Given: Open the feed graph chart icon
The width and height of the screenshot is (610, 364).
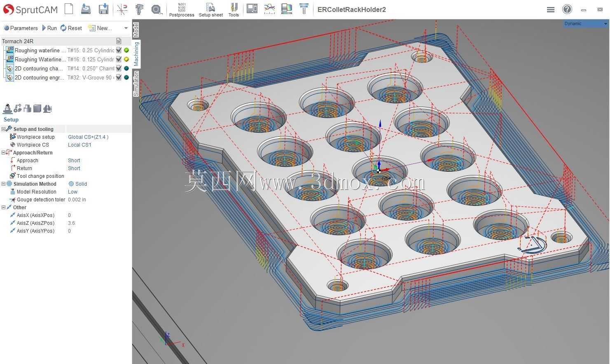Looking at the screenshot, I should [269, 9].
